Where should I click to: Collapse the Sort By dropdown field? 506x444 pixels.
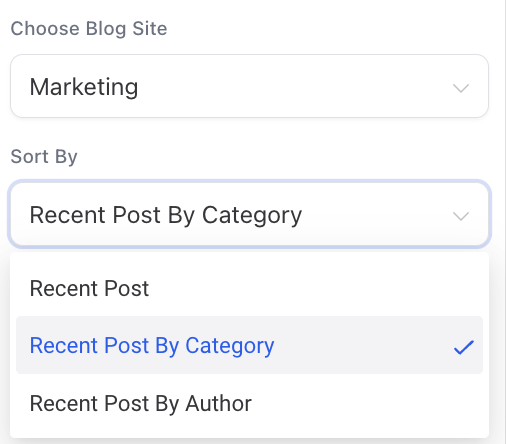click(x=249, y=214)
